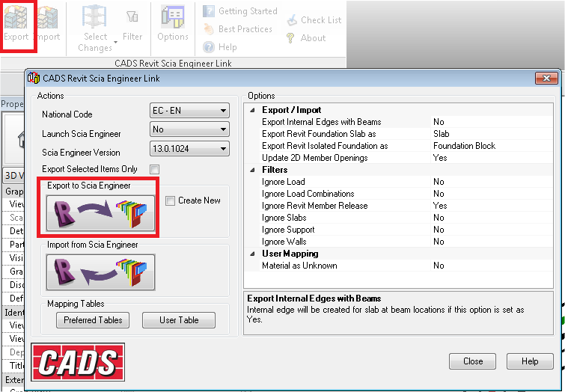Viewport: 565px width, 392px height.
Task: Click the Filter ribbon icon
Action: pyautogui.click(x=132, y=22)
